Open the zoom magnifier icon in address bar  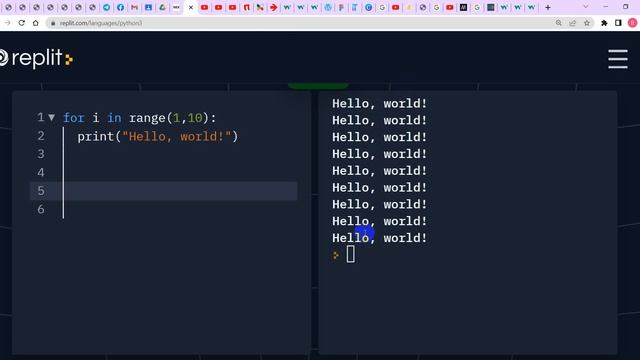coord(558,23)
